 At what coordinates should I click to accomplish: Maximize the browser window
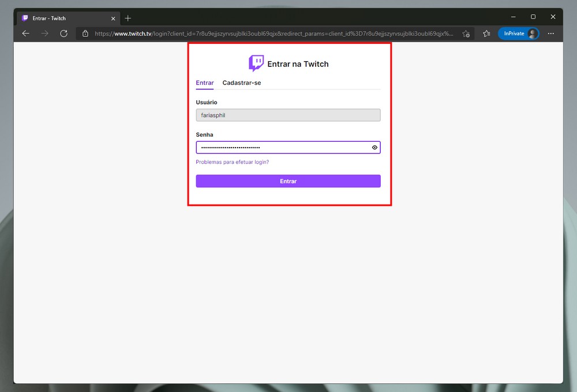coord(533,17)
